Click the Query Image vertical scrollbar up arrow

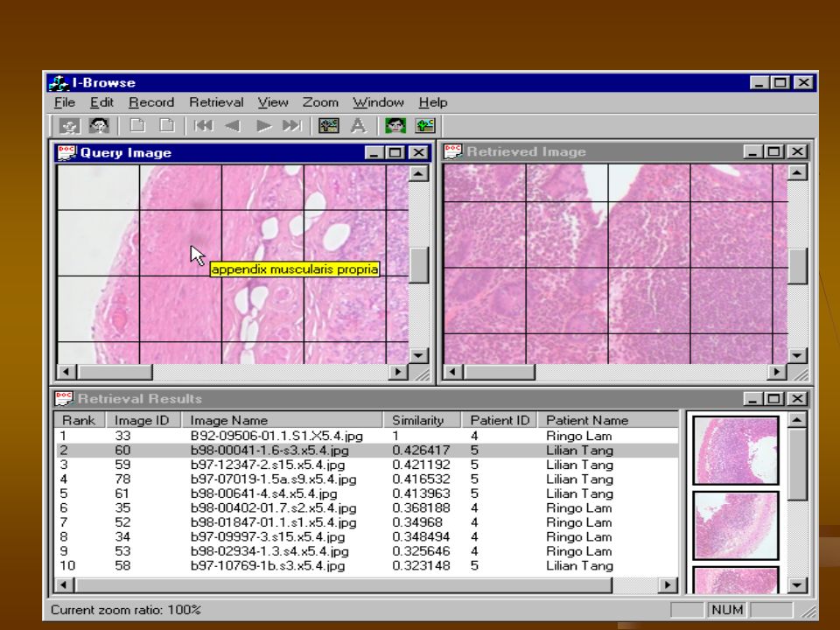(x=418, y=173)
